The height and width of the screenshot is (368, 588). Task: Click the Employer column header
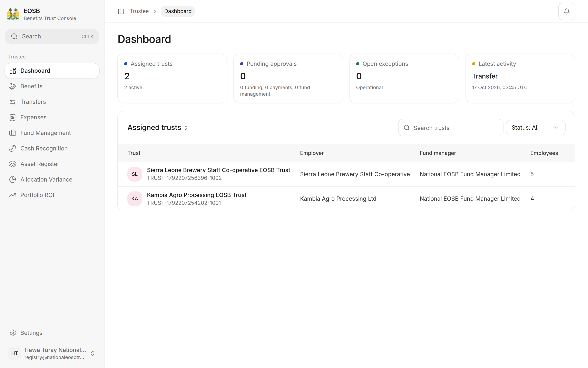point(312,153)
